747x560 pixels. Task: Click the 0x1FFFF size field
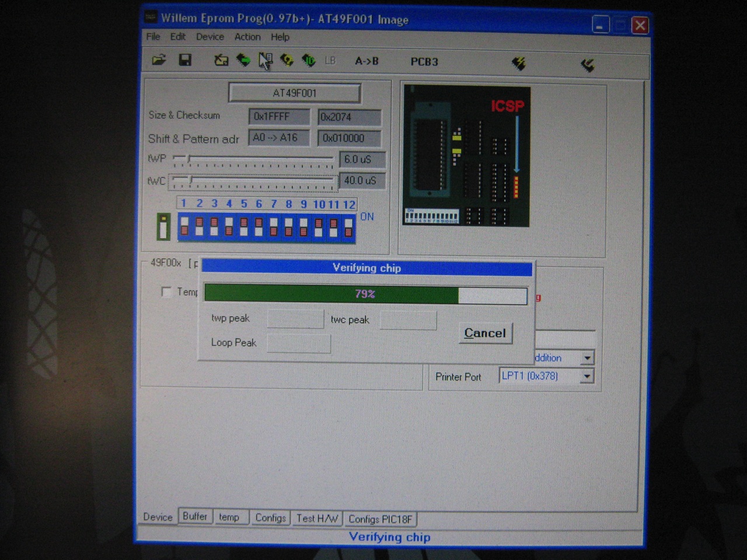pyautogui.click(x=279, y=117)
